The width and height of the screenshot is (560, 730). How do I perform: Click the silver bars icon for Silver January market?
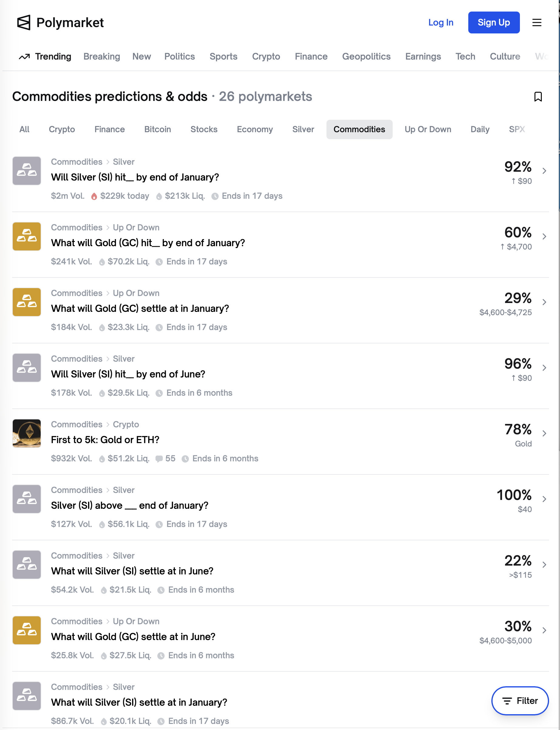pyautogui.click(x=27, y=171)
